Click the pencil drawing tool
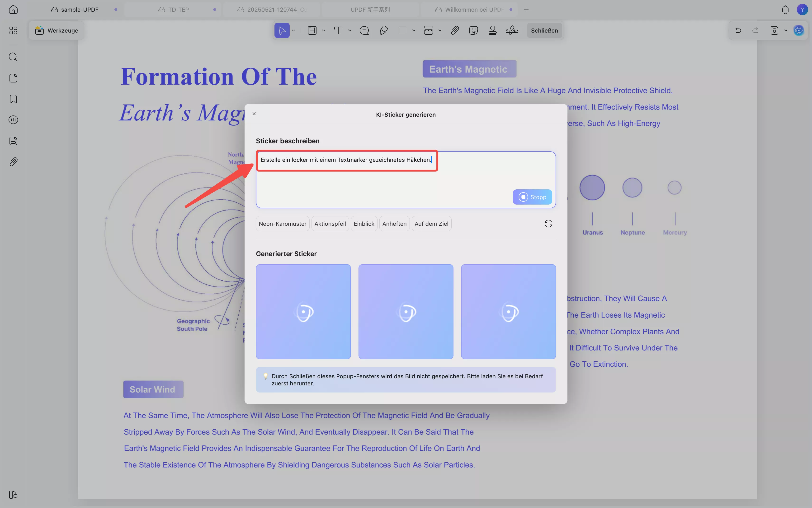Image resolution: width=812 pixels, height=508 pixels. (383, 31)
